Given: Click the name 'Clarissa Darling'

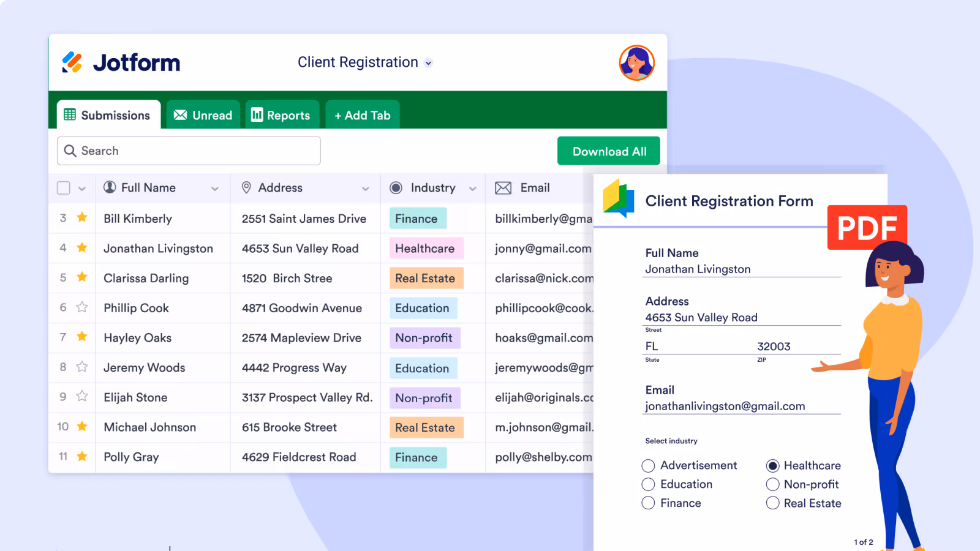Looking at the screenshot, I should (146, 278).
